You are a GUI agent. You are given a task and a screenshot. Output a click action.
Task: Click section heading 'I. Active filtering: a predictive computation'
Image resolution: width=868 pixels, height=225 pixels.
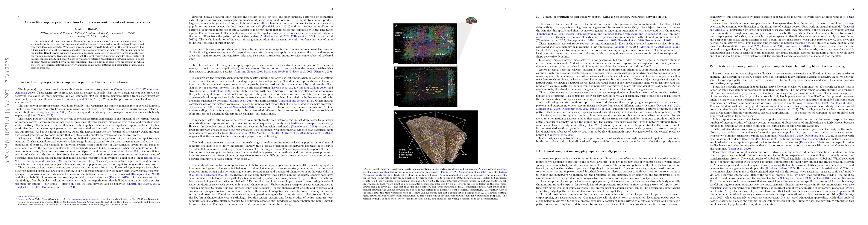72,82
